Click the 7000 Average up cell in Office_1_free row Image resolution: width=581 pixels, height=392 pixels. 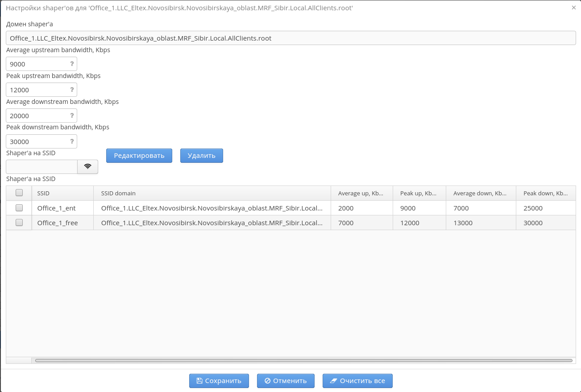point(362,223)
